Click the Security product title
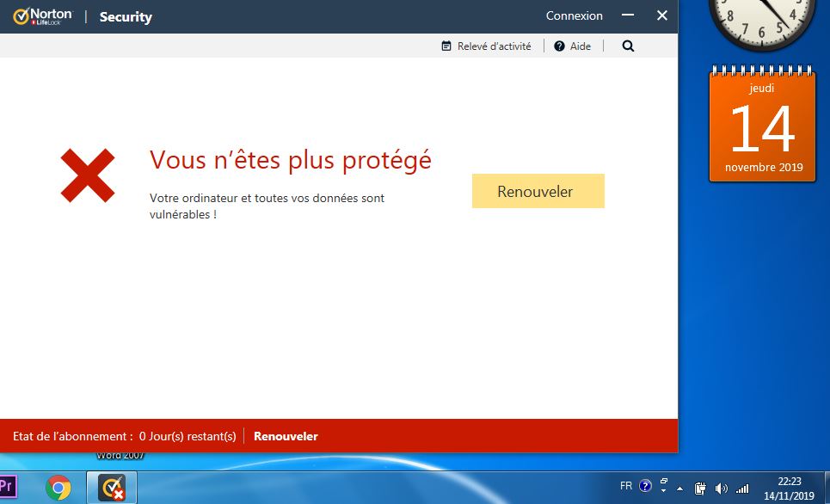This screenshot has height=504, width=830. click(x=126, y=17)
